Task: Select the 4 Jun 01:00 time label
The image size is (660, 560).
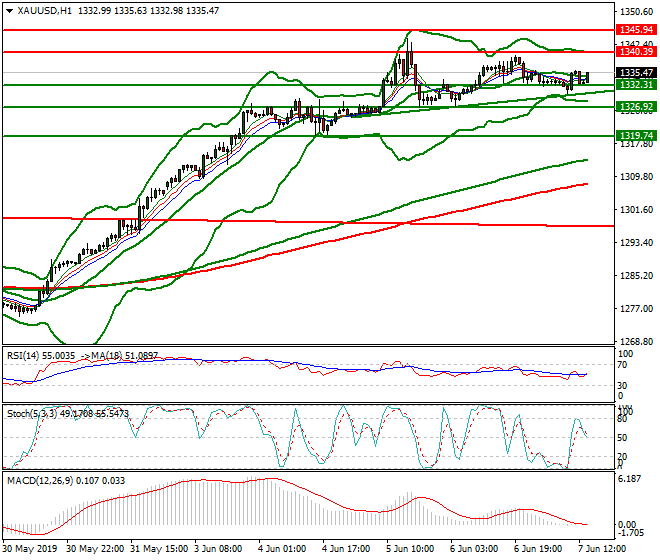Action: coord(282,549)
